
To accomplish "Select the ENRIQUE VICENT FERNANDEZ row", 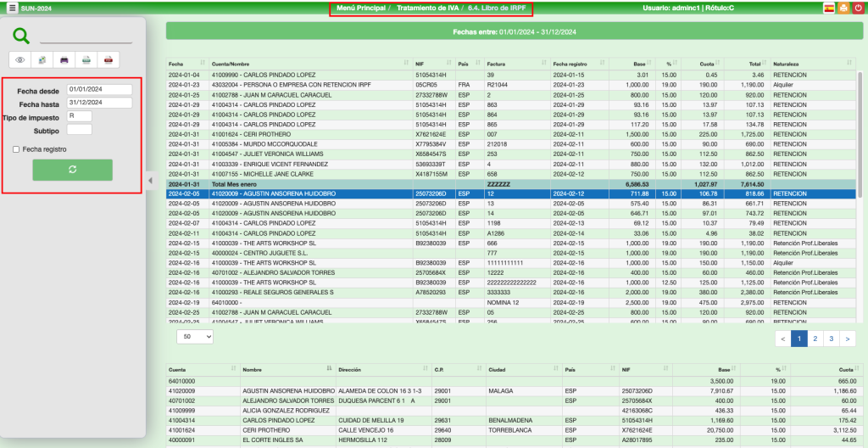I will [511, 164].
